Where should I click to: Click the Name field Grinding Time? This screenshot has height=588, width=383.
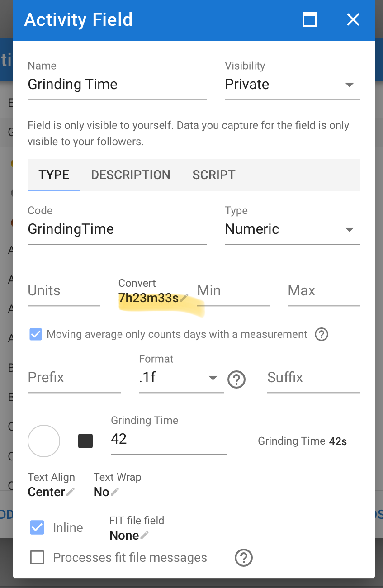click(x=117, y=85)
